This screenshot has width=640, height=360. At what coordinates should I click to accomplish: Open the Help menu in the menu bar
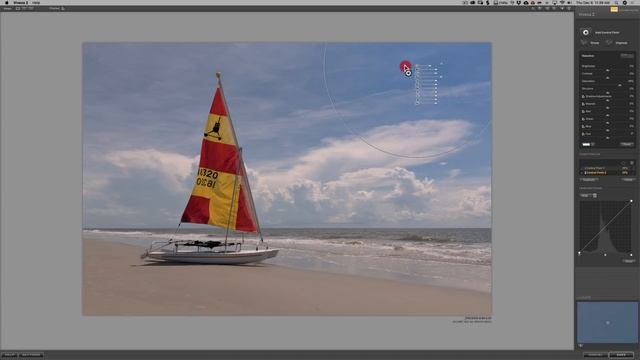(36, 2)
